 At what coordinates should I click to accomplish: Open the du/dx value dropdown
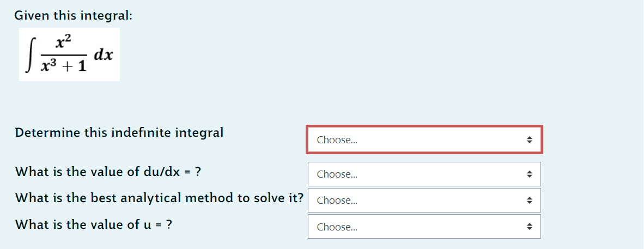pos(424,174)
